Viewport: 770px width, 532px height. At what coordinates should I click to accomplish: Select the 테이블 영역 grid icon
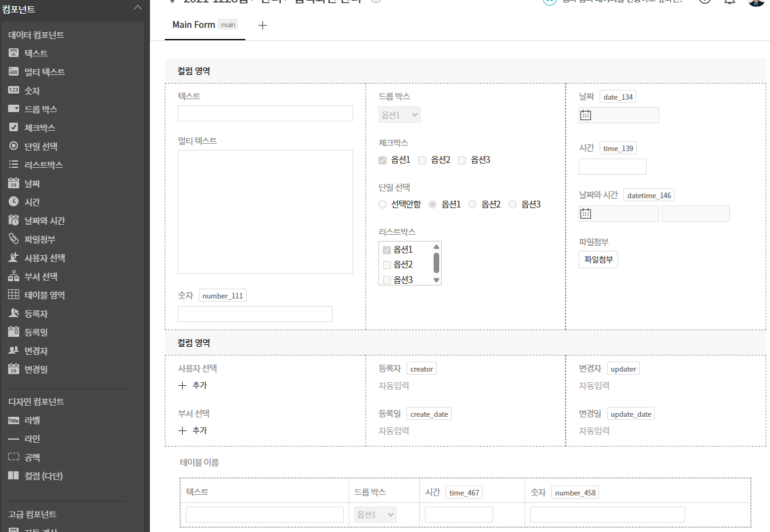(x=14, y=295)
